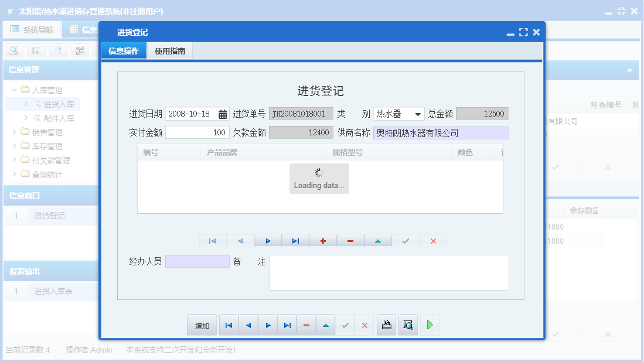Open print preview from the bottom toolbar

408,325
